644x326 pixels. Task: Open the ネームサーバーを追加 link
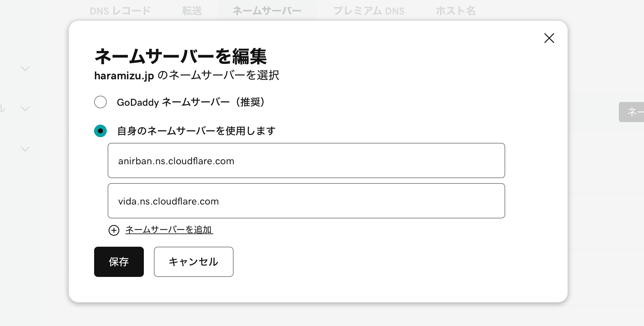click(169, 230)
